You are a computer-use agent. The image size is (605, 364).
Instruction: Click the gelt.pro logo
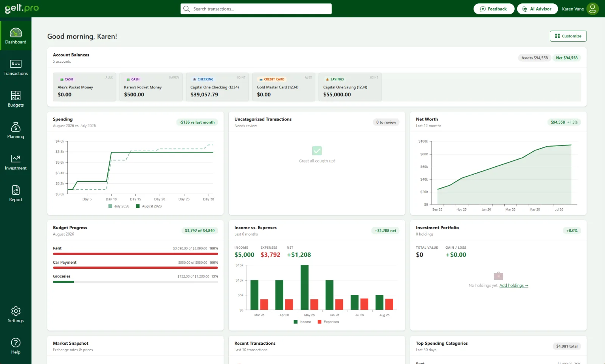tap(22, 8)
